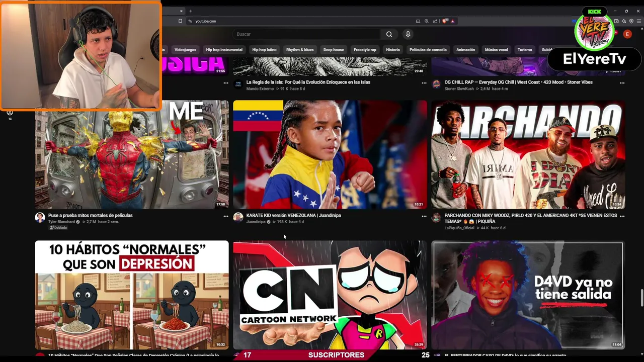Open options for Puse a prueba mitos video
Screen dimensions: 644x362
226,216
